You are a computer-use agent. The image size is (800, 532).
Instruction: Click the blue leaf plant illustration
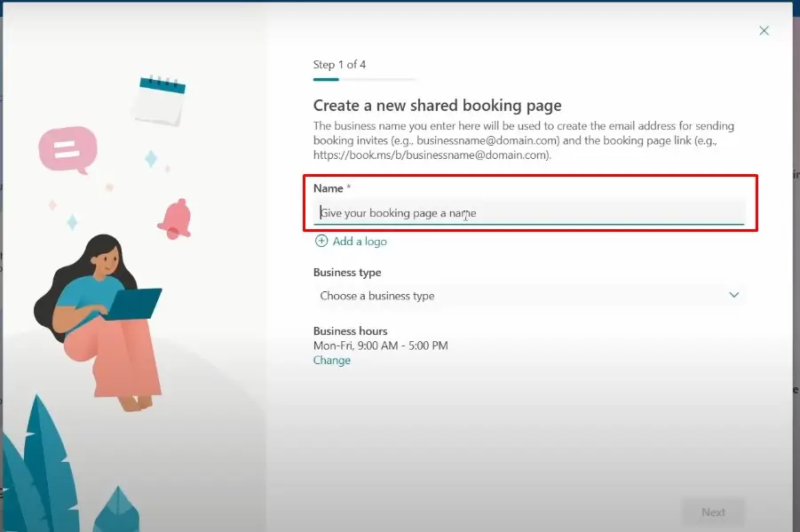[40, 462]
